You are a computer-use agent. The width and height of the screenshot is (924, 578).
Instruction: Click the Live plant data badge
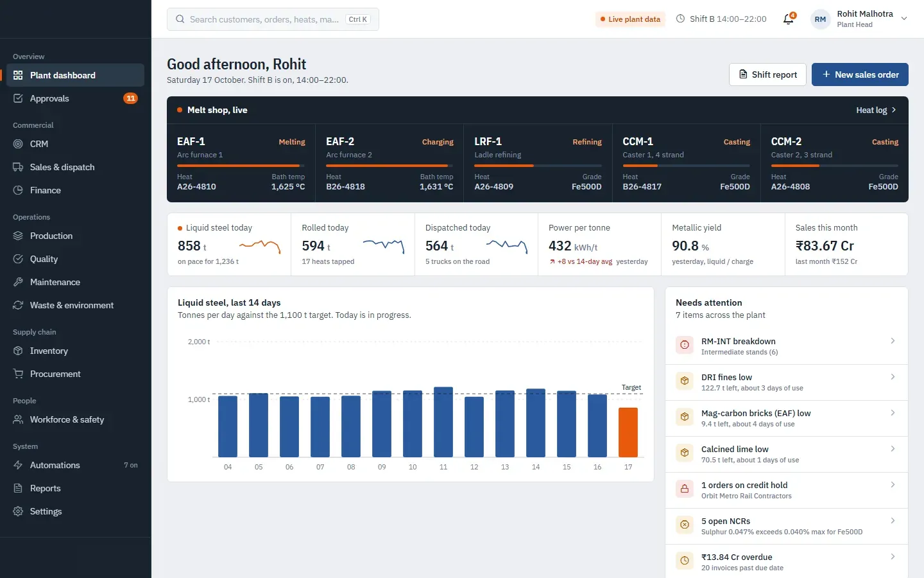(x=630, y=19)
